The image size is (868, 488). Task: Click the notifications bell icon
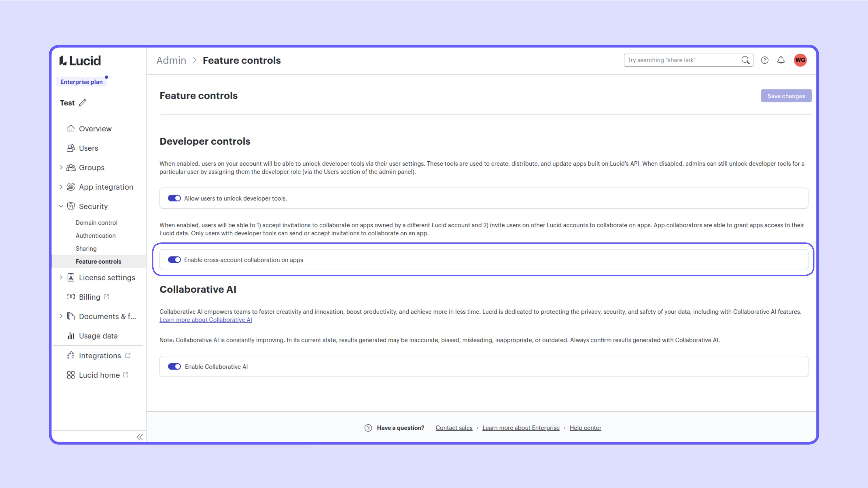pos(781,60)
